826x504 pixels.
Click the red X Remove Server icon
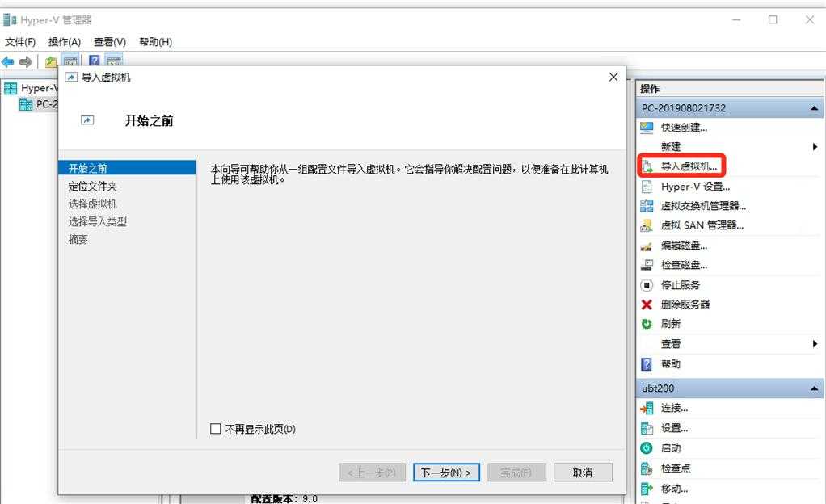647,304
